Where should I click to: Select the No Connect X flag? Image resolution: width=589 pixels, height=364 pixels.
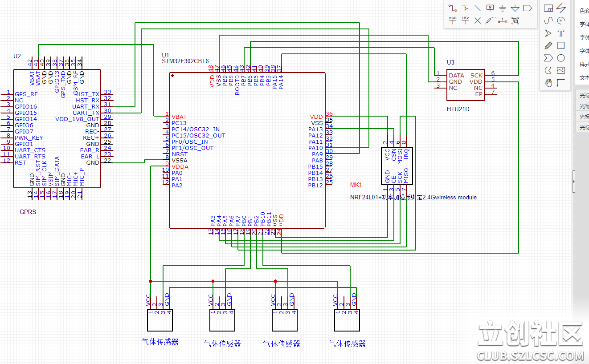[x=478, y=20]
